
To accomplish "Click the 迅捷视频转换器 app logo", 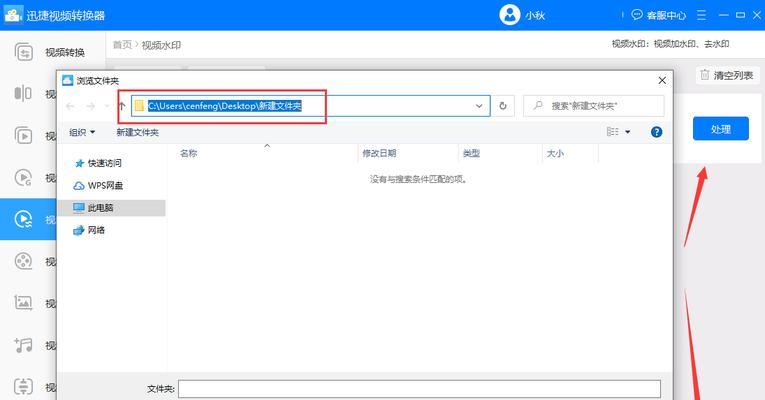I will pyautogui.click(x=13, y=15).
